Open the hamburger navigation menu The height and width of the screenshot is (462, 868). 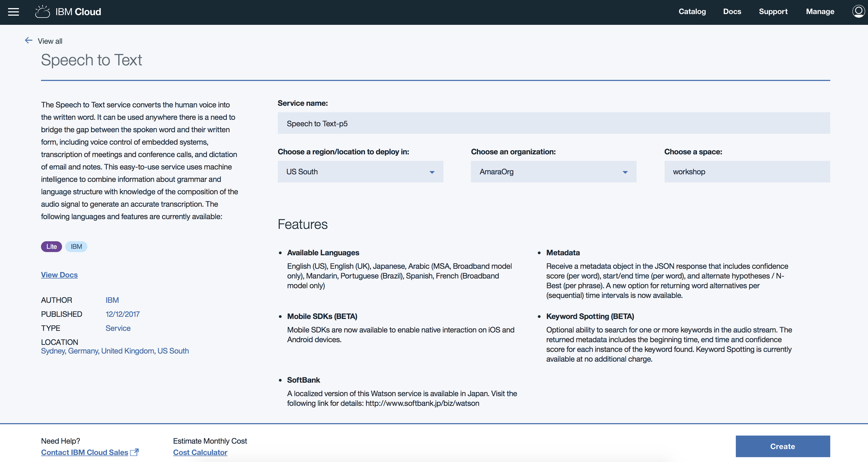(13, 12)
